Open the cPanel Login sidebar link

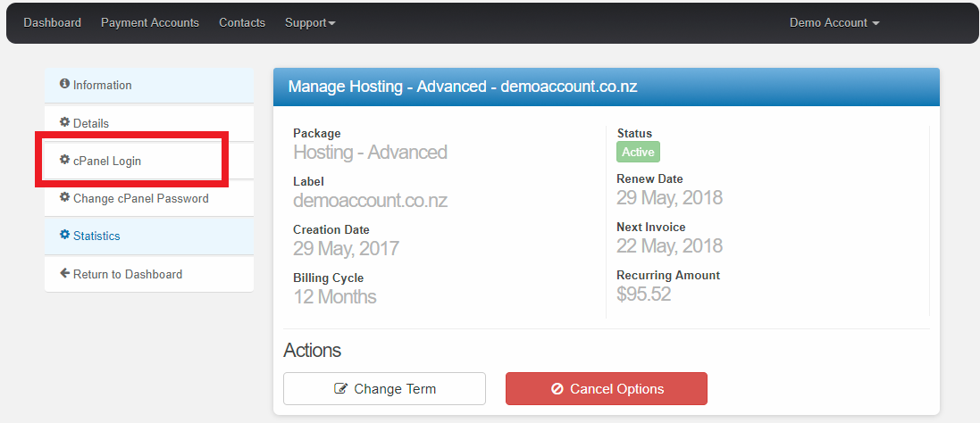pyautogui.click(x=107, y=162)
